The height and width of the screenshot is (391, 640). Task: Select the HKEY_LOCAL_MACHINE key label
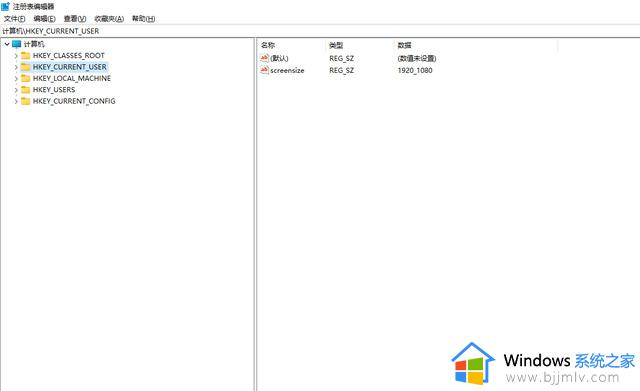pos(72,78)
